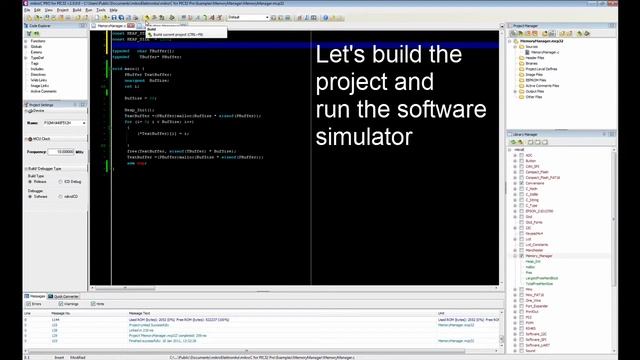Click the New file toolbar icon
The width and height of the screenshot is (640, 360).
coord(97,18)
